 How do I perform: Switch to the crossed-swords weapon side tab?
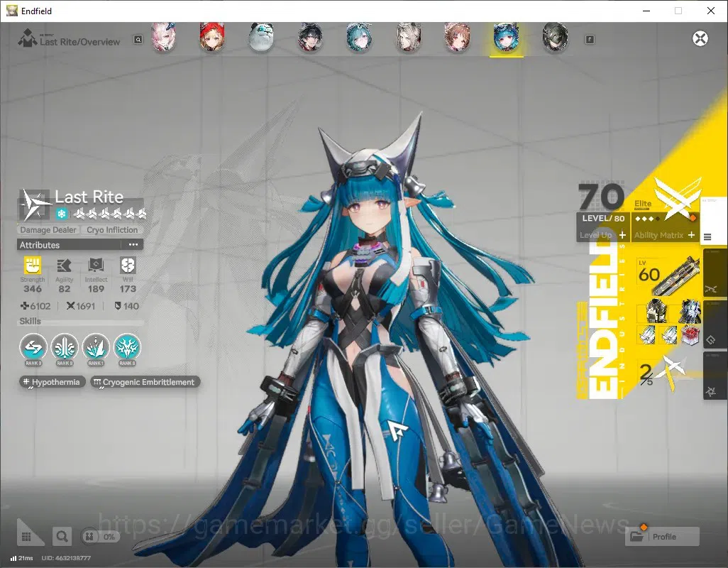[x=714, y=274]
